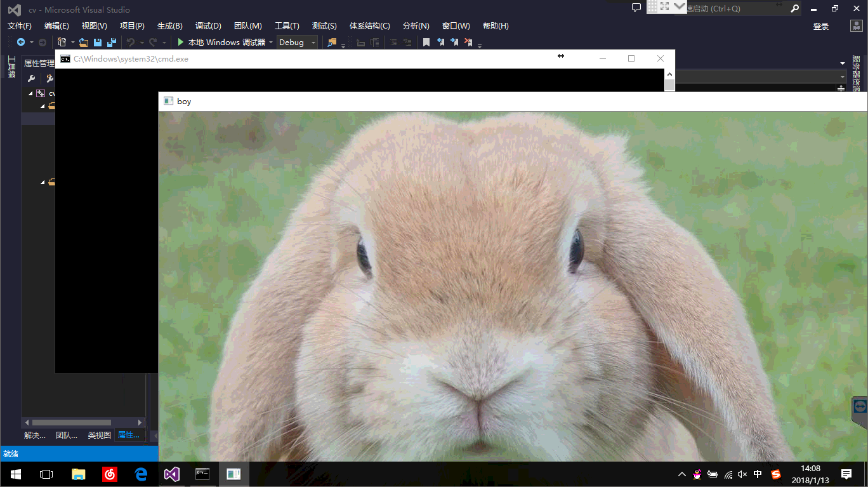Click the clear bookmarks icon
The image size is (868, 487).
pyautogui.click(x=468, y=42)
